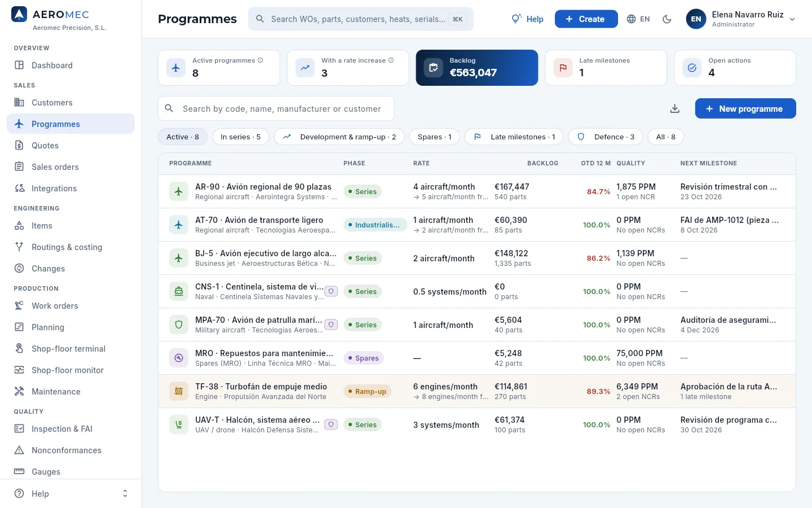Click the 75,000 PPM quality value
812x508 pixels.
pyautogui.click(x=639, y=353)
